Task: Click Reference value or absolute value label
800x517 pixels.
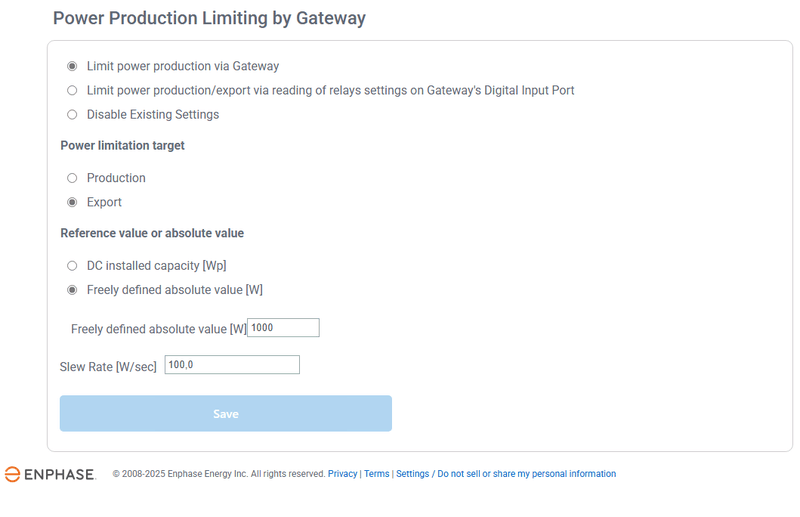Action: pos(152,233)
